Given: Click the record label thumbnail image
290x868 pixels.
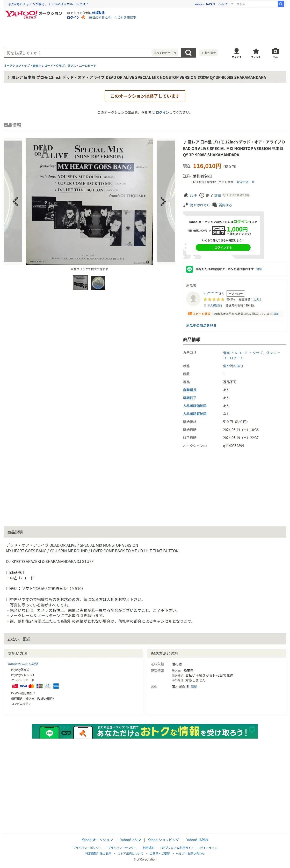Looking at the screenshot, I should (98, 283).
